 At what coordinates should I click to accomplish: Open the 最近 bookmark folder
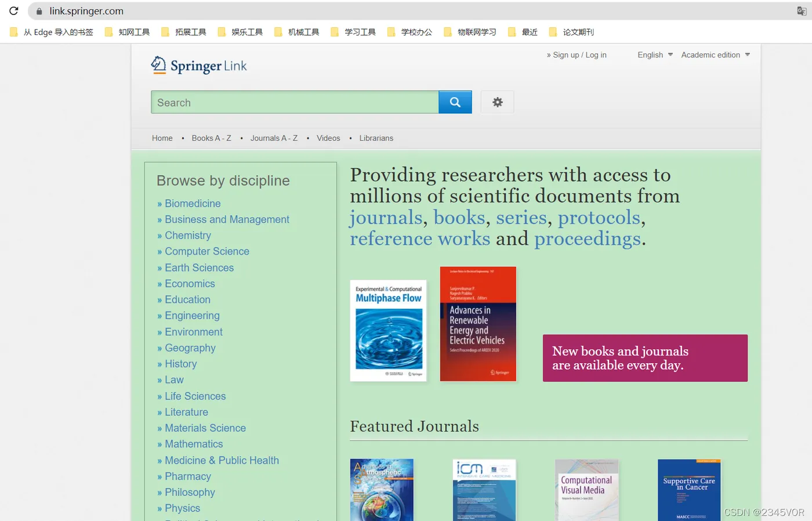click(x=523, y=32)
